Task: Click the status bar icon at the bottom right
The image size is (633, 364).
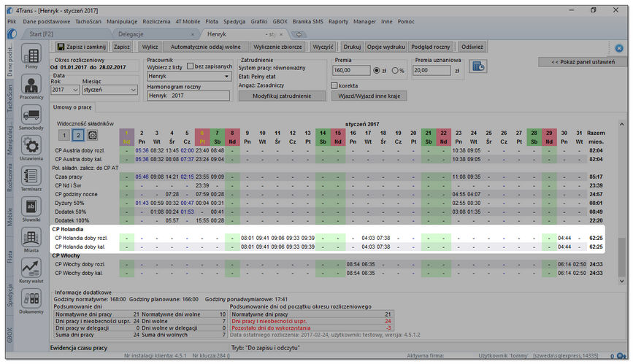Action: click(x=621, y=356)
